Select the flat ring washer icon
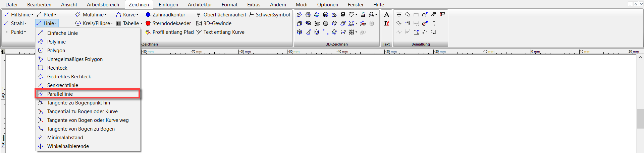Image resolution: width=644 pixels, height=153 pixels. [x=326, y=23]
